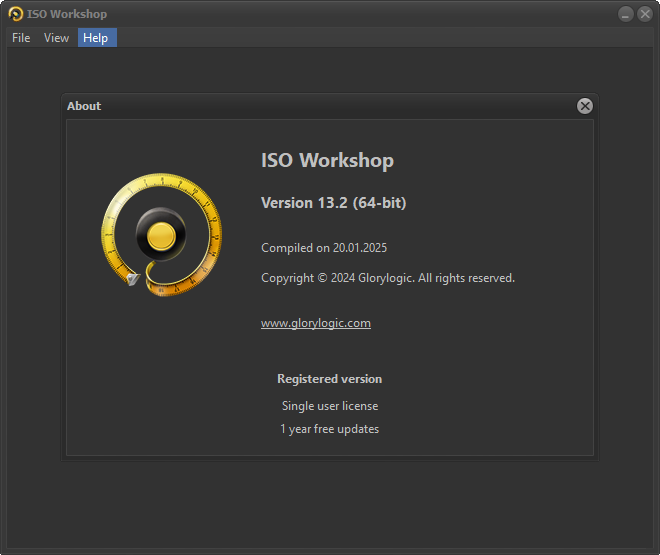Click the 'Registered version' label
This screenshot has width=660, height=555.
[x=330, y=379]
